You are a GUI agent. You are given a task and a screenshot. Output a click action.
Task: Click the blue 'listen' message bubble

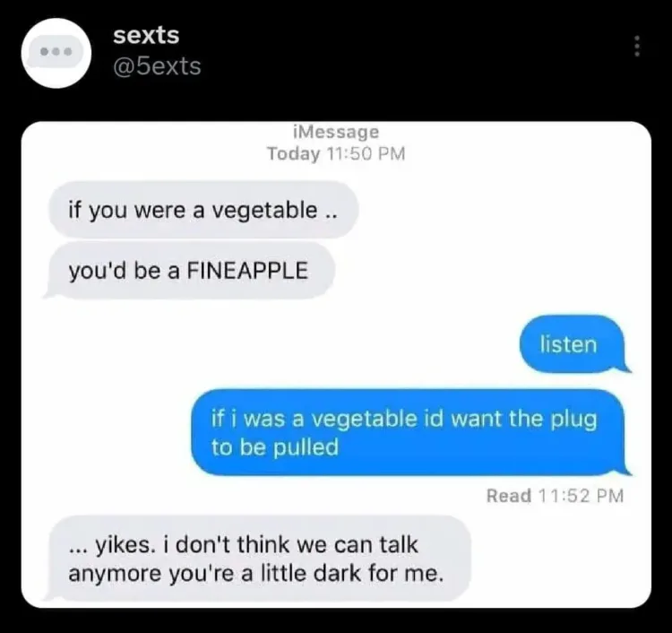(573, 344)
